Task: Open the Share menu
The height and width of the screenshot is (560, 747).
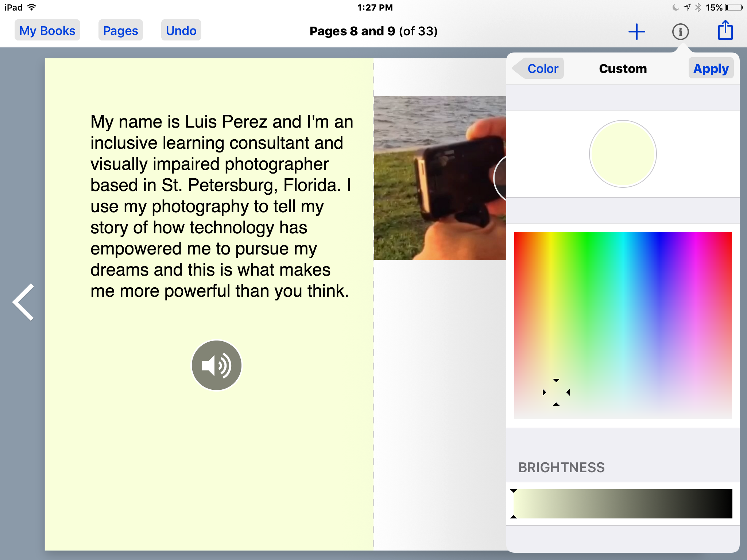Action: [725, 31]
